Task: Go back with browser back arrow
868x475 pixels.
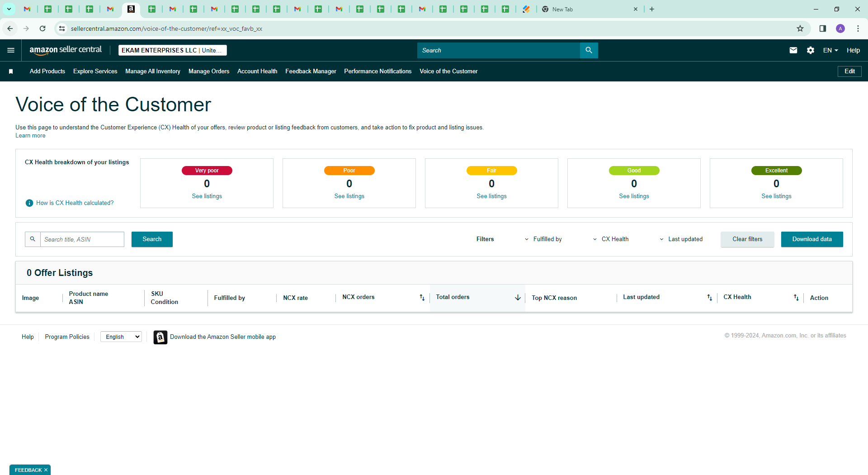Action: point(10,28)
